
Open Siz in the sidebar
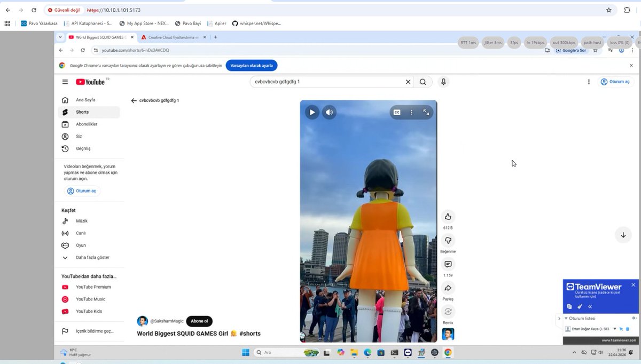pyautogui.click(x=89, y=136)
